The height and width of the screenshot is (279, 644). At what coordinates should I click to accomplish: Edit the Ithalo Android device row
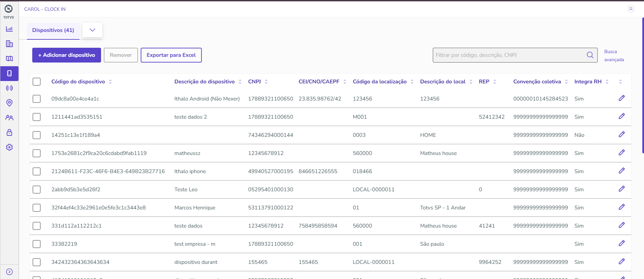tap(622, 98)
